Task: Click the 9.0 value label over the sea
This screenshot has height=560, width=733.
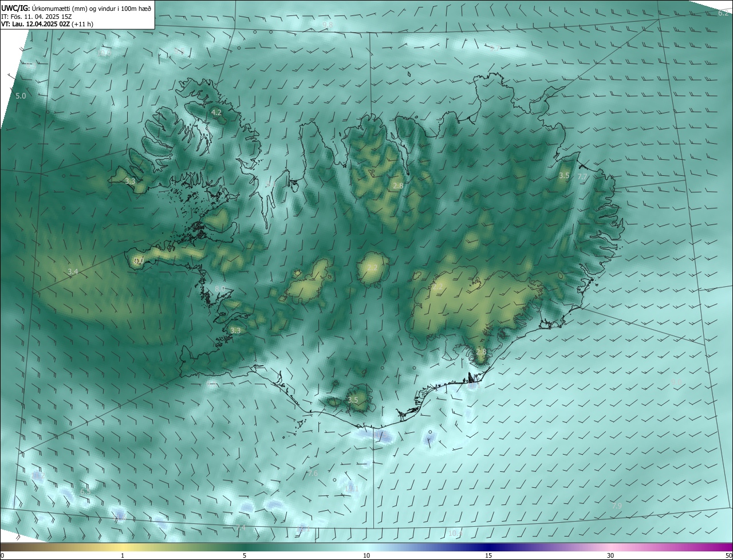Action: [x=677, y=382]
